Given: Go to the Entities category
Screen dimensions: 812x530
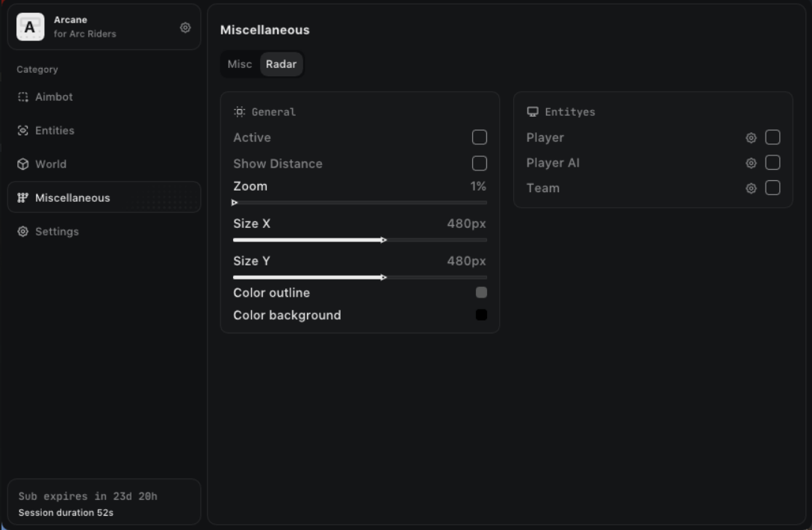Looking at the screenshot, I should click(55, 131).
